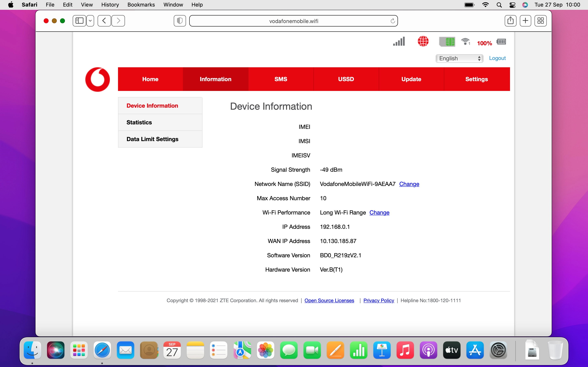Open the History menu

(110, 5)
